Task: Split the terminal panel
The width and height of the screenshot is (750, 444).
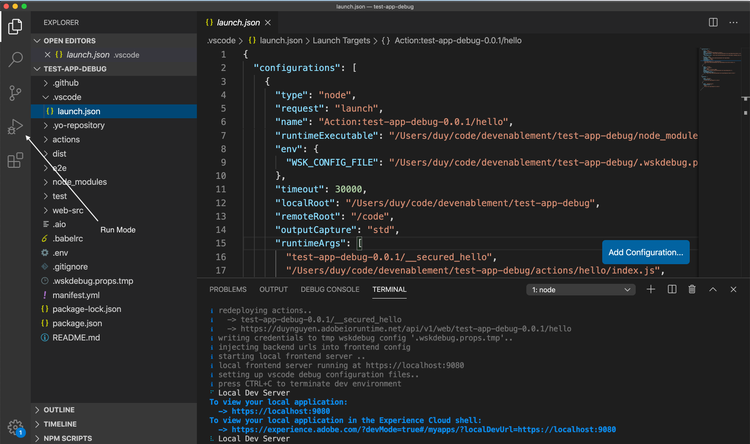Action: pyautogui.click(x=670, y=289)
